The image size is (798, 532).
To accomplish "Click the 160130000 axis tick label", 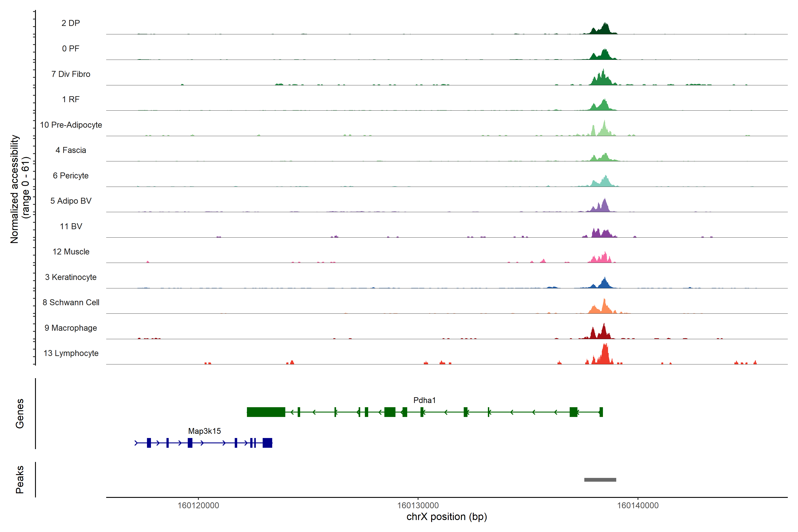I will pos(418,505).
